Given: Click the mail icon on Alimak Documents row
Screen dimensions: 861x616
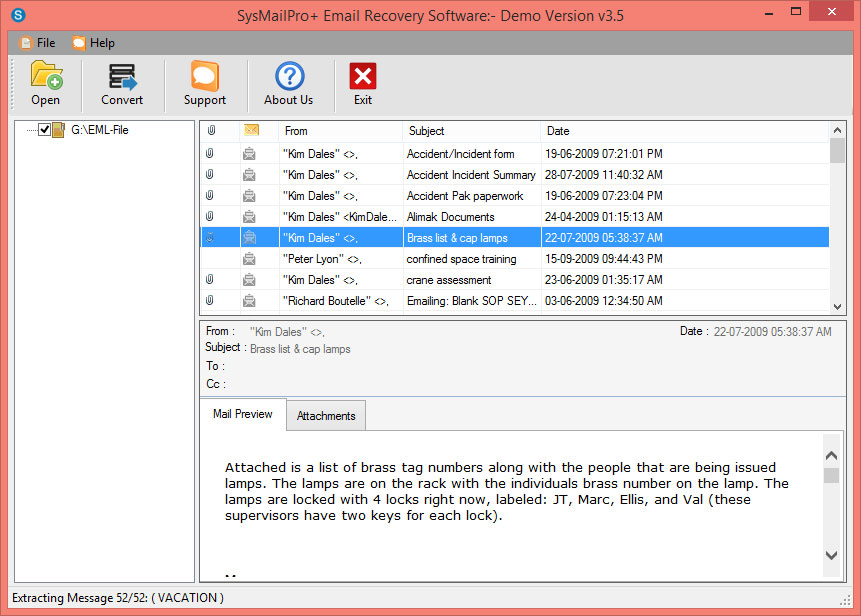Looking at the screenshot, I should (x=249, y=216).
